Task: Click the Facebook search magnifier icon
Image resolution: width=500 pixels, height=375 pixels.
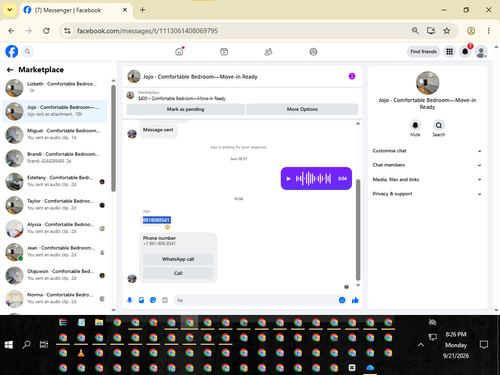Action: (27, 51)
